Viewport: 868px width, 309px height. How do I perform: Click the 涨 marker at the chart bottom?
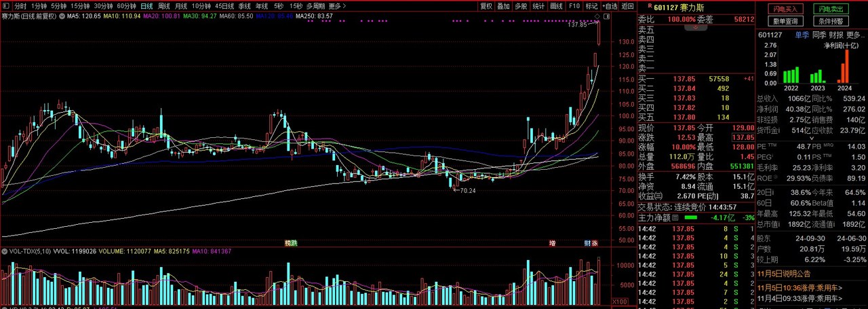(x=595, y=242)
